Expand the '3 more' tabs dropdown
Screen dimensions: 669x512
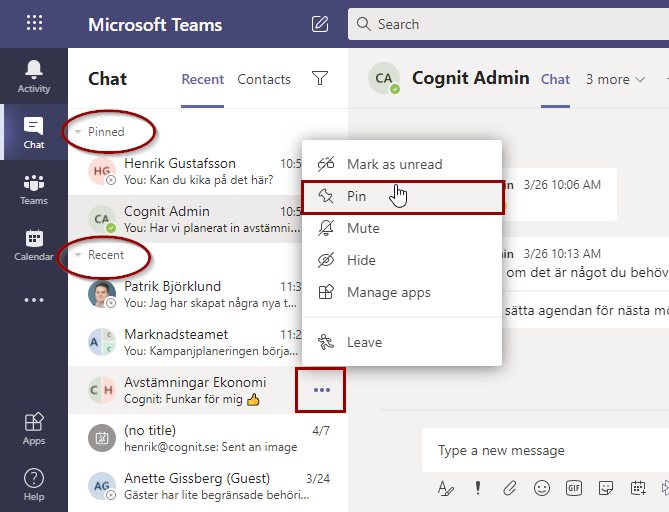tap(615, 79)
